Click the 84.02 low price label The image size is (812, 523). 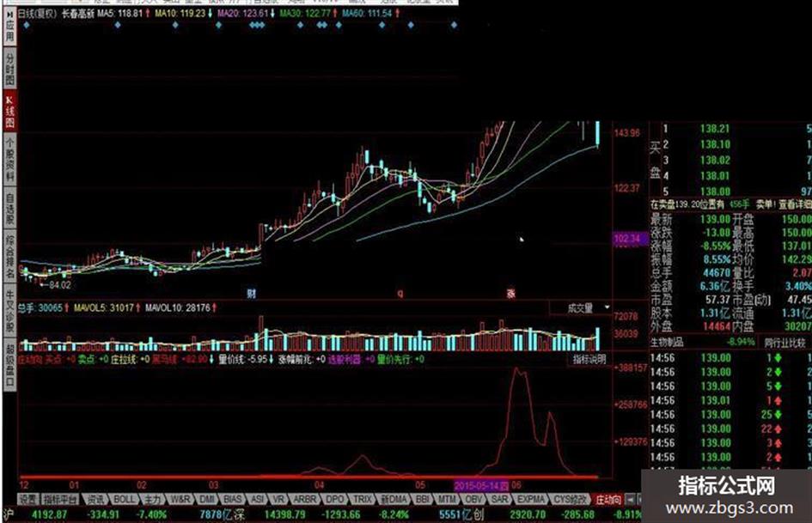point(59,285)
